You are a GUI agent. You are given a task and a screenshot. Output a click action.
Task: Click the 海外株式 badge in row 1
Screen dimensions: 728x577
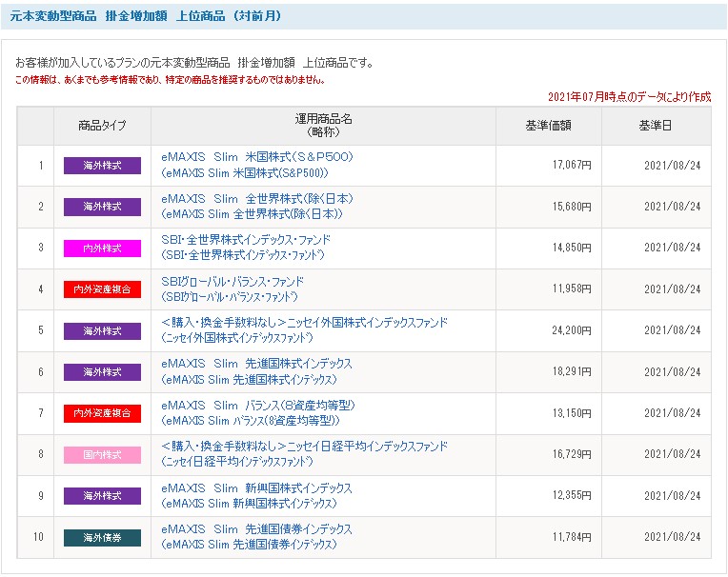(102, 166)
